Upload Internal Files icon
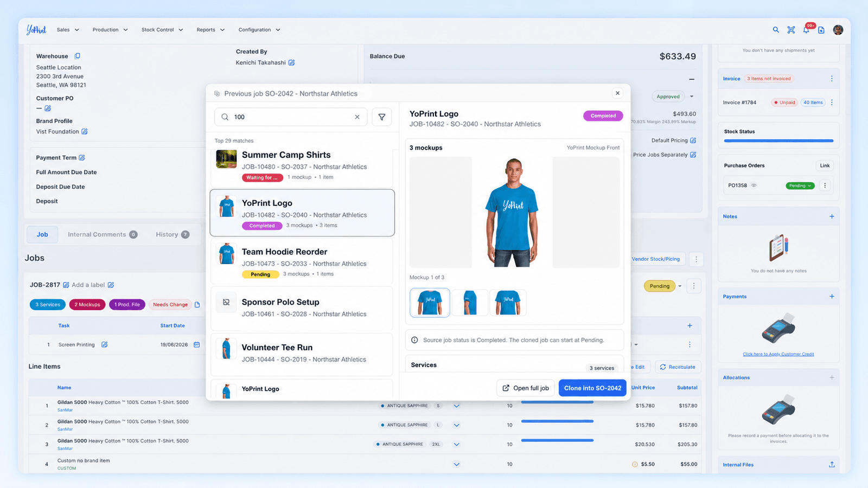 pyautogui.click(x=832, y=465)
